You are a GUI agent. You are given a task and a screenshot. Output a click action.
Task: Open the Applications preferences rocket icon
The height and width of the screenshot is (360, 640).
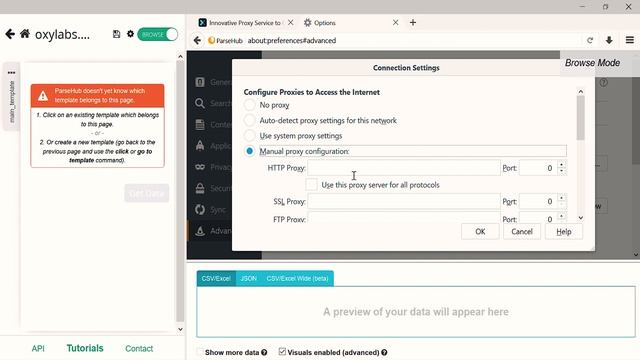click(200, 145)
